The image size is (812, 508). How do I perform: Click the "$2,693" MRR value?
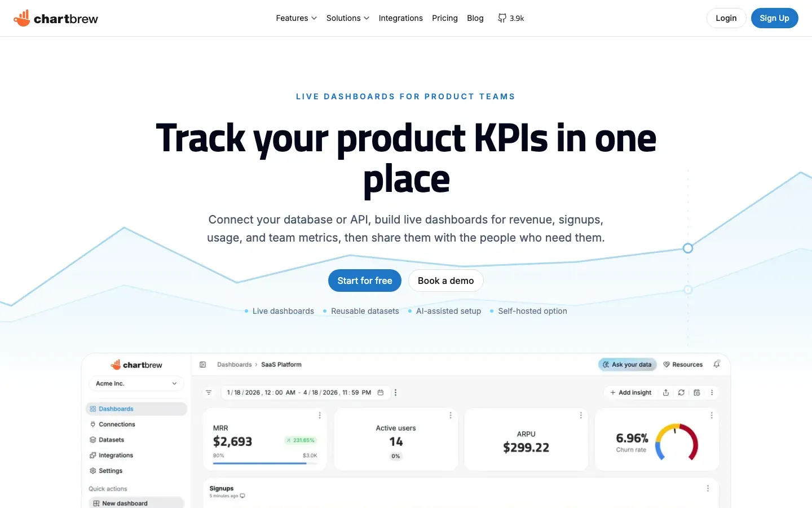point(232,441)
